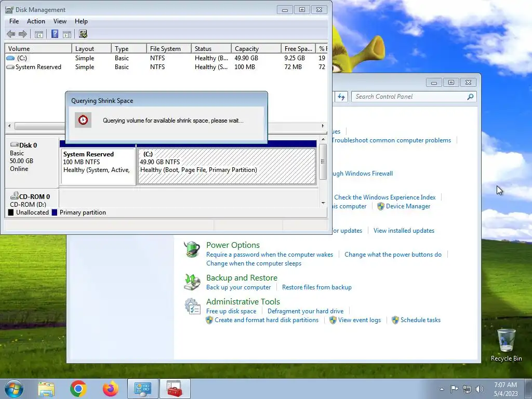
Task: Open File Explorer from the taskbar
Action: click(x=46, y=389)
